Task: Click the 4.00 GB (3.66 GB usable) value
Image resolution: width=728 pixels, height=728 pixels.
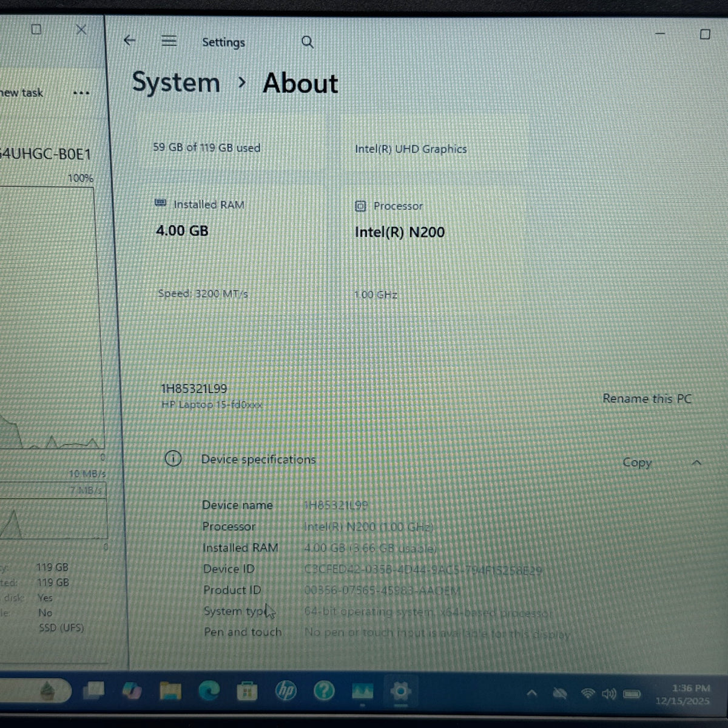Action: [370, 548]
